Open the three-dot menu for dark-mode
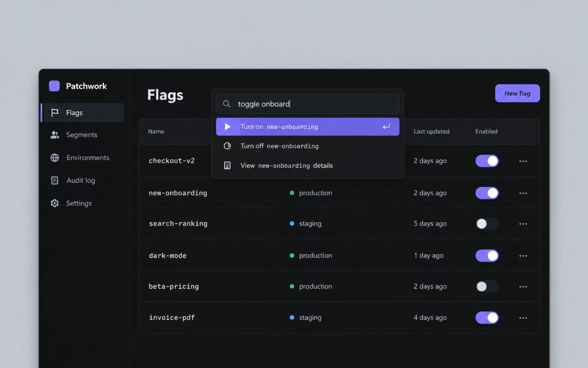 click(x=523, y=256)
